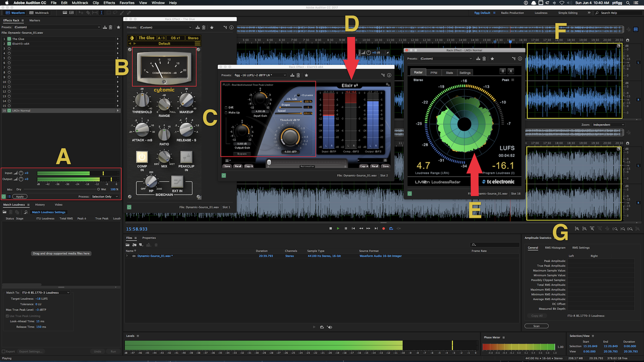Toggle COMP IN power button on The Glue
This screenshot has height=362, width=644.
(x=142, y=157)
